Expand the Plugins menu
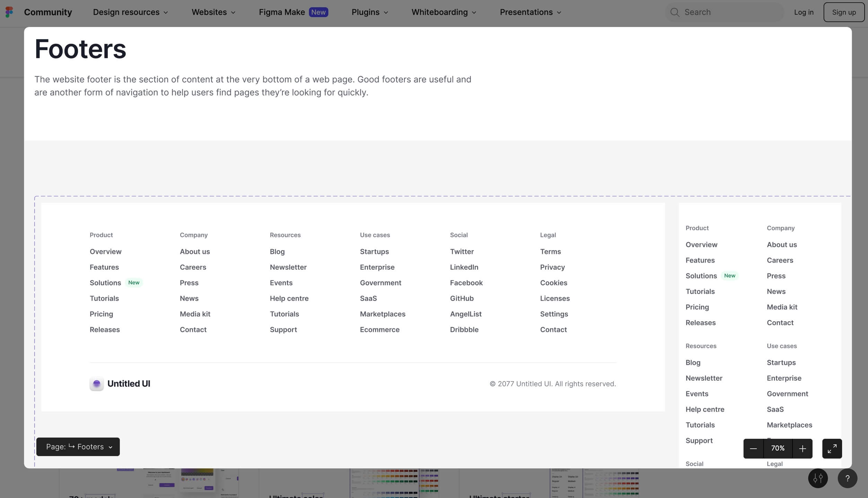The height and width of the screenshot is (498, 868). [x=369, y=12]
